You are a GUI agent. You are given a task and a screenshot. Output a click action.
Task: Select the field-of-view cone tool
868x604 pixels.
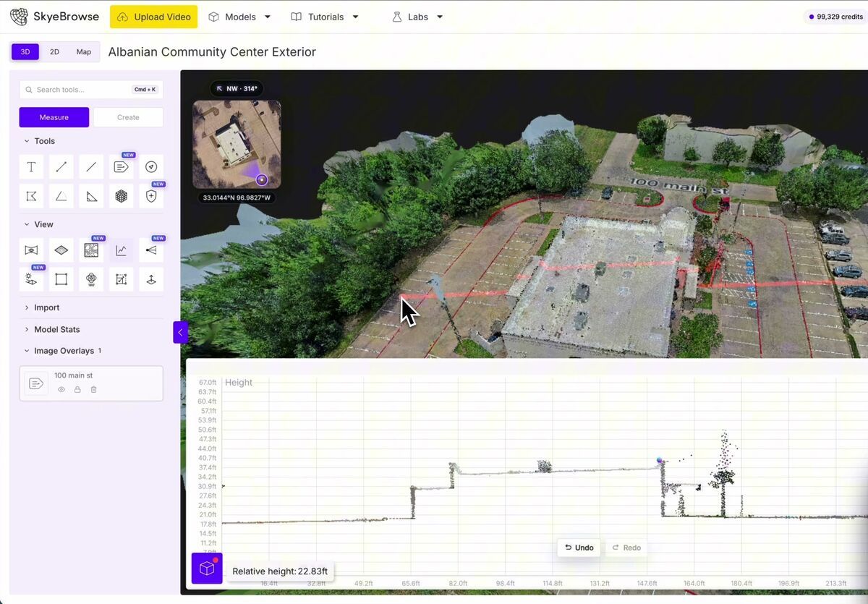[x=151, y=250]
